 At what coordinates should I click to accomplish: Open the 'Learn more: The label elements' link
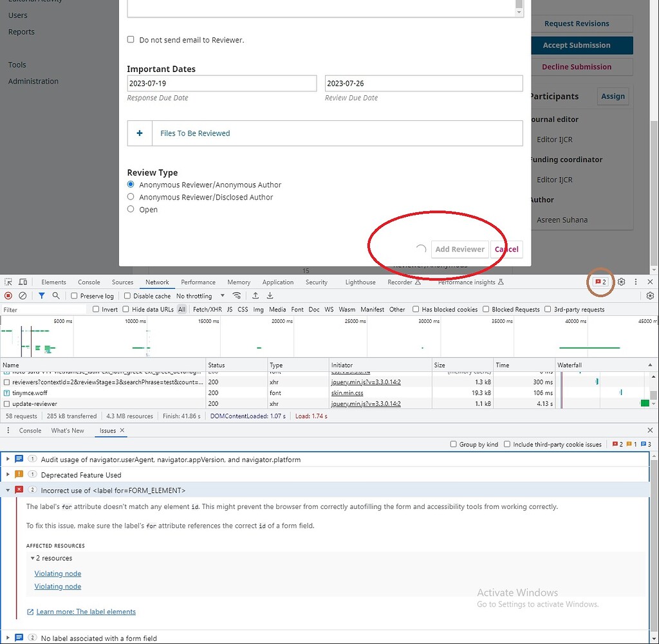[x=87, y=611]
